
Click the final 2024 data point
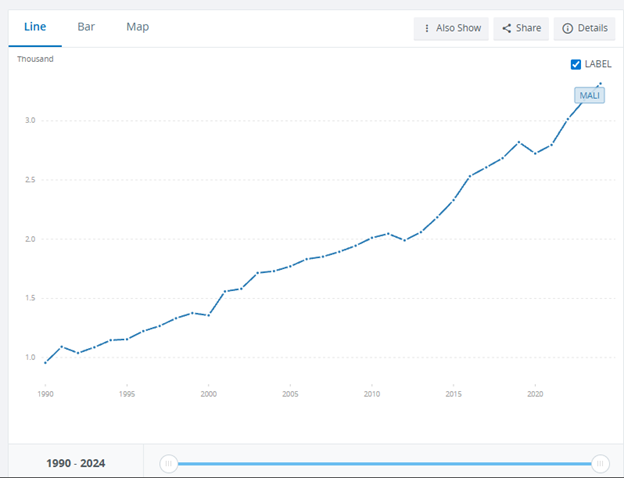tap(600, 84)
